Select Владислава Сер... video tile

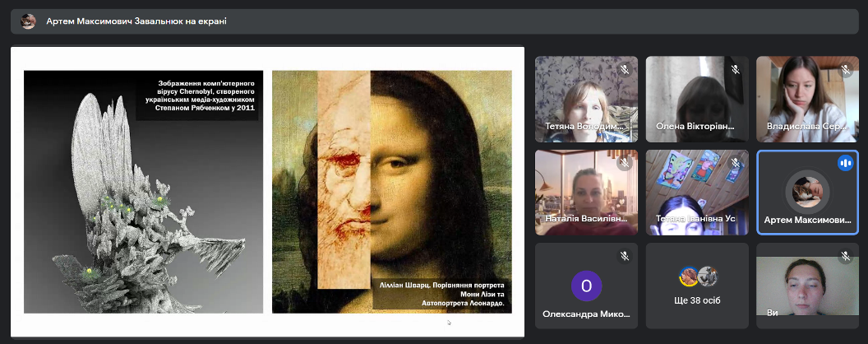click(x=807, y=99)
